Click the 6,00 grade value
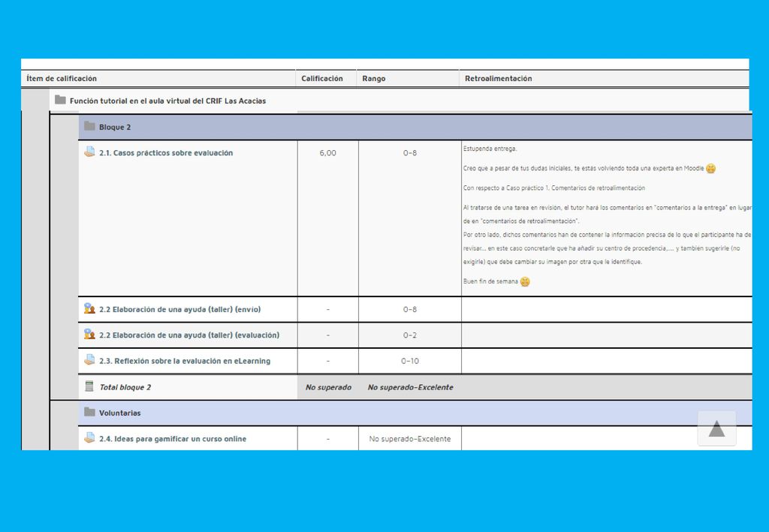Image resolution: width=769 pixels, height=532 pixels. (327, 153)
